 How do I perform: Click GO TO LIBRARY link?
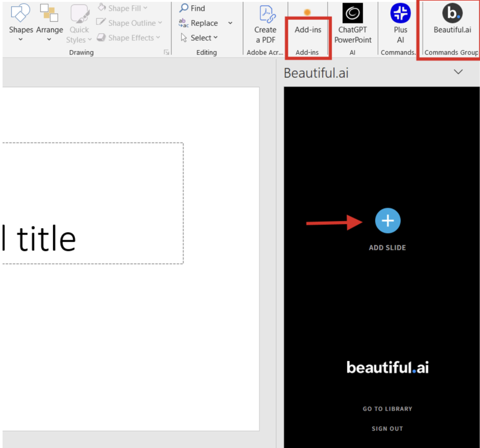(388, 409)
